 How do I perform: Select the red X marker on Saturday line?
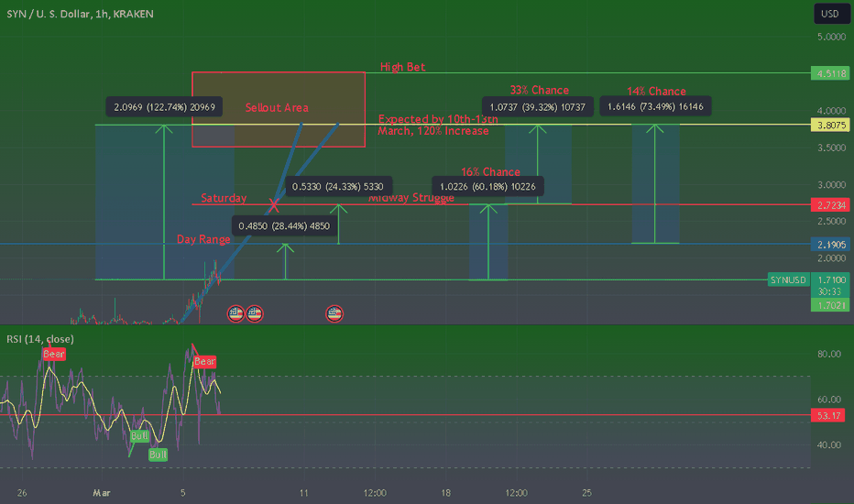click(x=273, y=205)
